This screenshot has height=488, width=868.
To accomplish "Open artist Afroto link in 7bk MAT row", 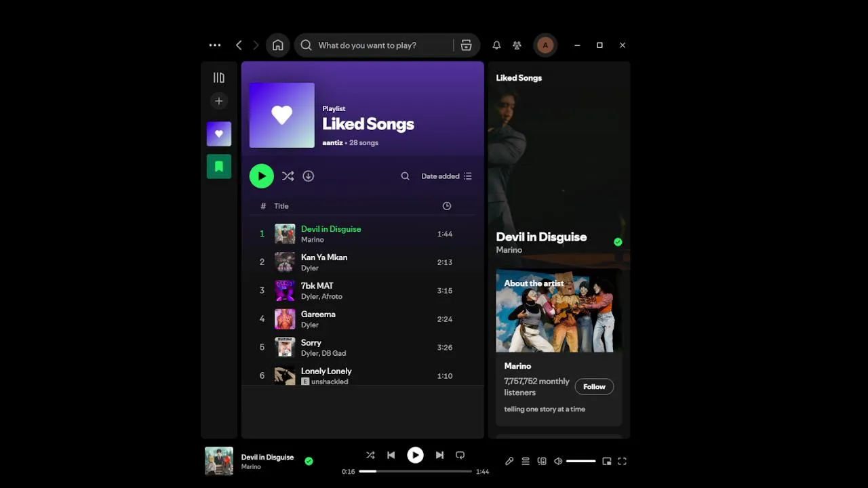I will pyautogui.click(x=332, y=297).
